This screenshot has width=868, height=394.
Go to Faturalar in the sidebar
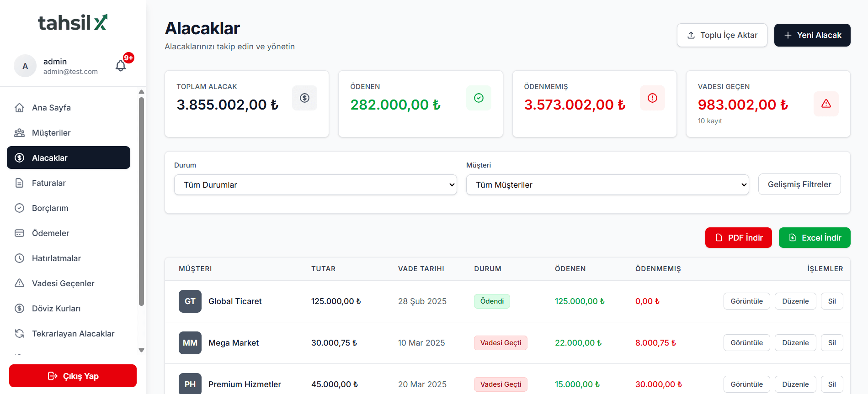(x=49, y=183)
